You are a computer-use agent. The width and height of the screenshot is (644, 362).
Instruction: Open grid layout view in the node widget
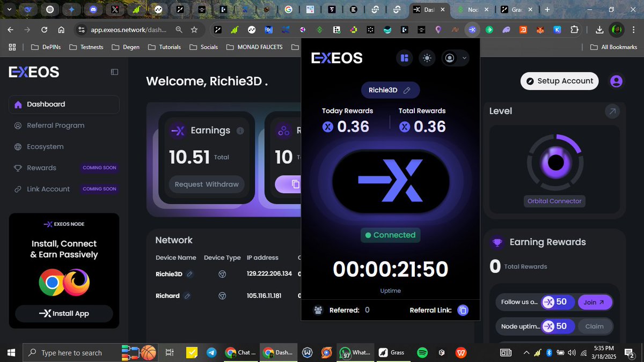404,58
